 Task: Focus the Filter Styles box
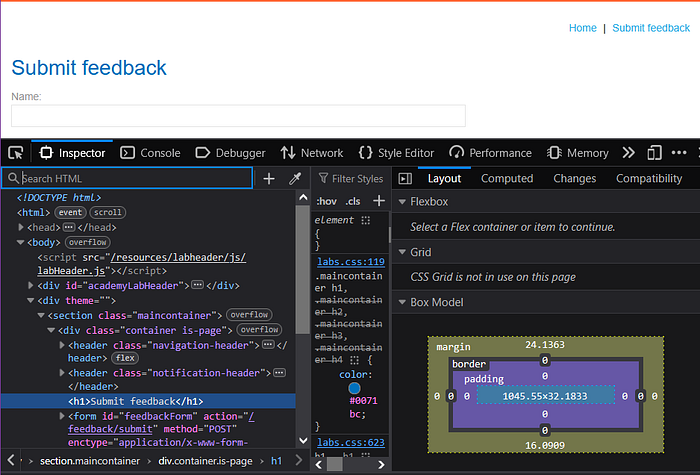point(351,179)
